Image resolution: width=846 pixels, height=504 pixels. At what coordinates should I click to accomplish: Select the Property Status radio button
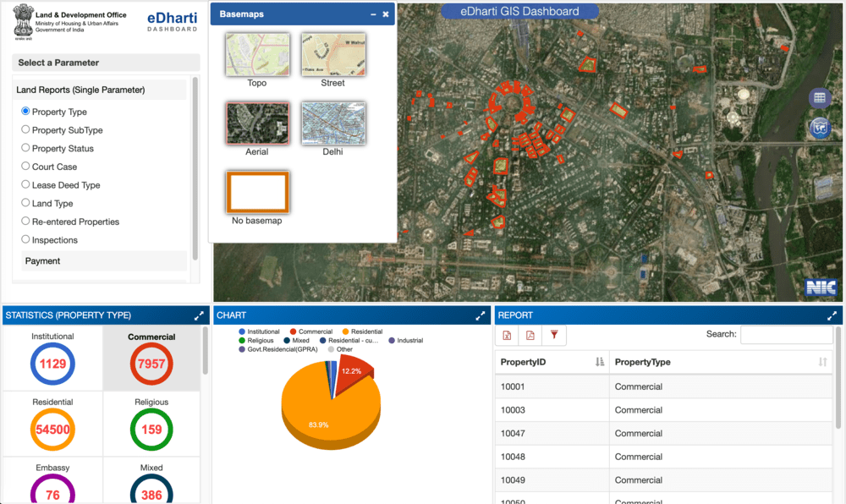click(25, 148)
